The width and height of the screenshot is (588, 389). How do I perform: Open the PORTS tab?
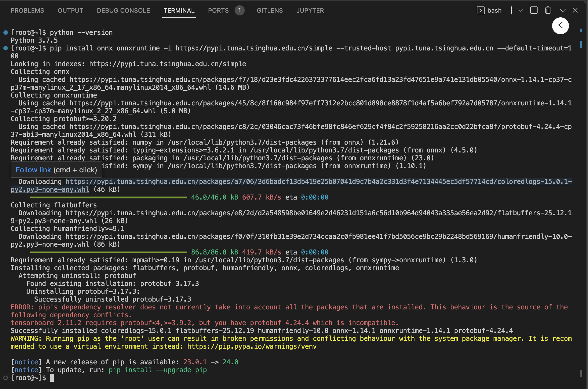(x=218, y=11)
